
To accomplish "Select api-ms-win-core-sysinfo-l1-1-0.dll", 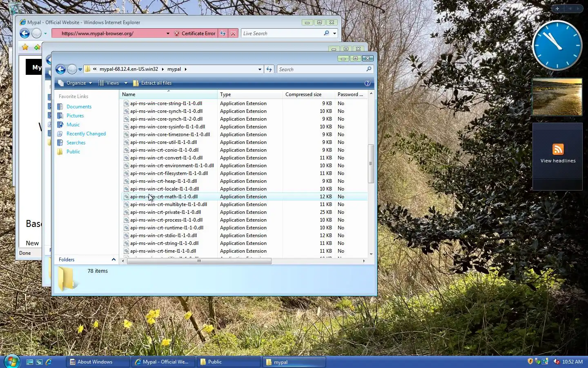I will [167, 127].
